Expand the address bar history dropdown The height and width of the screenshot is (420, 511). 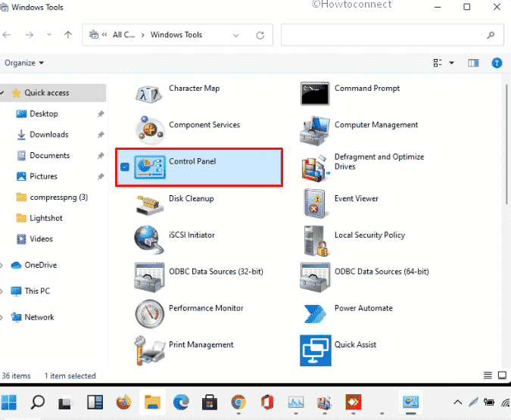236,36
